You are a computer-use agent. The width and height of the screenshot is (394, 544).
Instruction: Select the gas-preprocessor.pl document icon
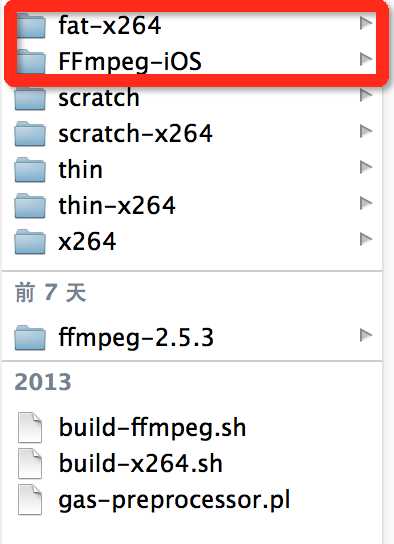30,500
